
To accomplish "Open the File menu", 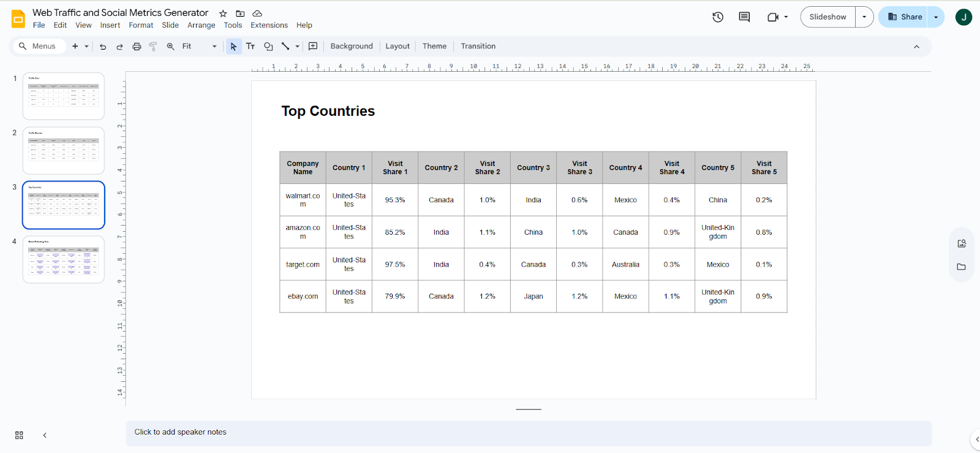I will 39,25.
